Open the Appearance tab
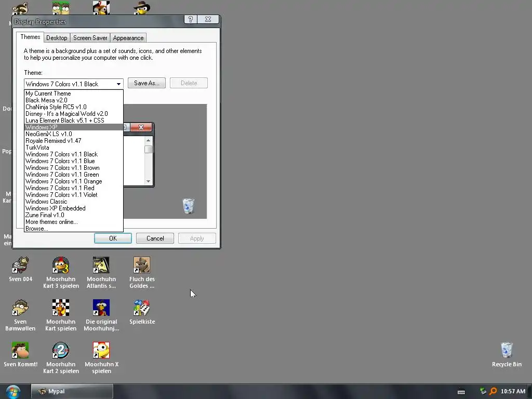The image size is (532, 399). point(128,37)
